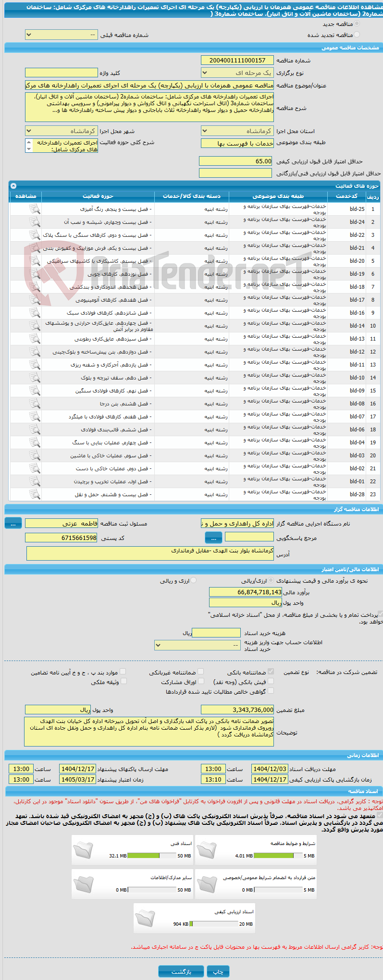Image resolution: width=383 pixels, height=980 pixels.
Task: Open the view icon in row bld-16
Action: click(x=34, y=313)
